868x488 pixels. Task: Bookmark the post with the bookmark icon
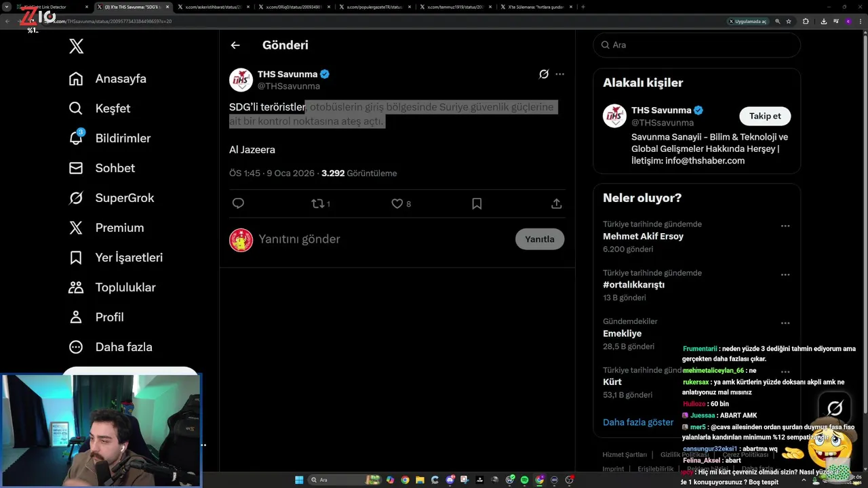click(x=477, y=203)
